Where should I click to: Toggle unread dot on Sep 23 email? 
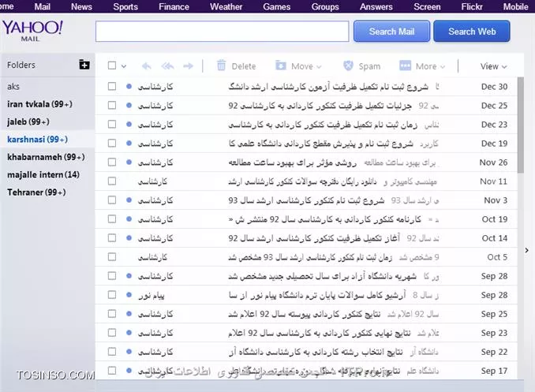click(x=129, y=333)
